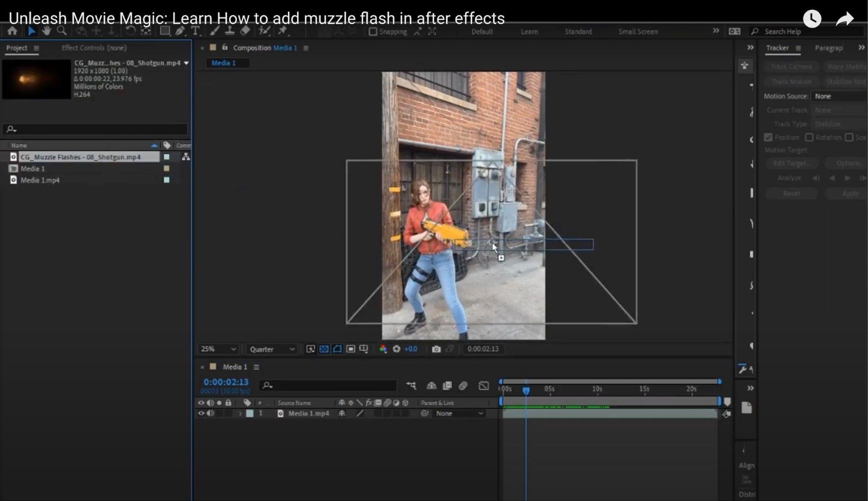The width and height of the screenshot is (868, 501).
Task: Hide the Media 1.mp4 layer video
Action: click(201, 413)
